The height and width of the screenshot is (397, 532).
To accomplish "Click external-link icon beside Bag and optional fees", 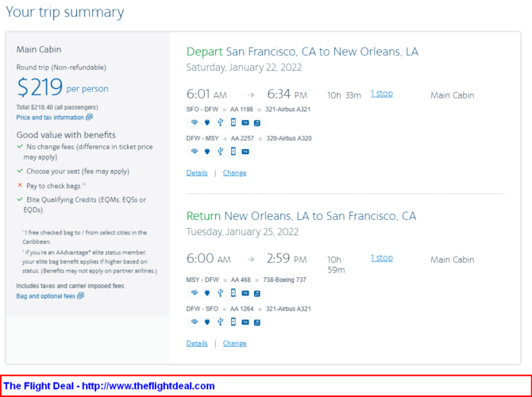I will click(x=80, y=296).
